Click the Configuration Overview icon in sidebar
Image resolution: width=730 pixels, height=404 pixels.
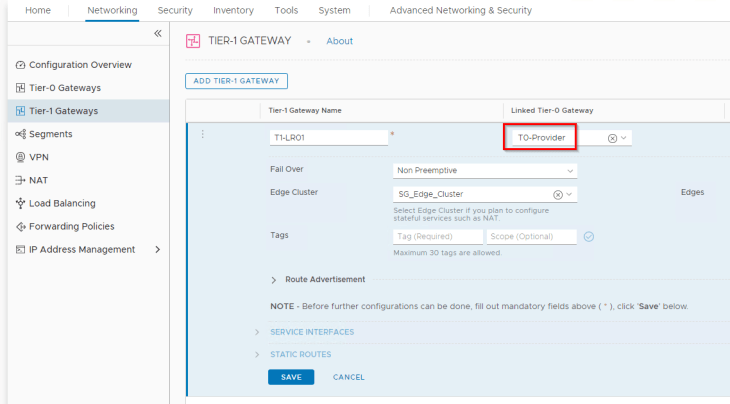tap(20, 65)
